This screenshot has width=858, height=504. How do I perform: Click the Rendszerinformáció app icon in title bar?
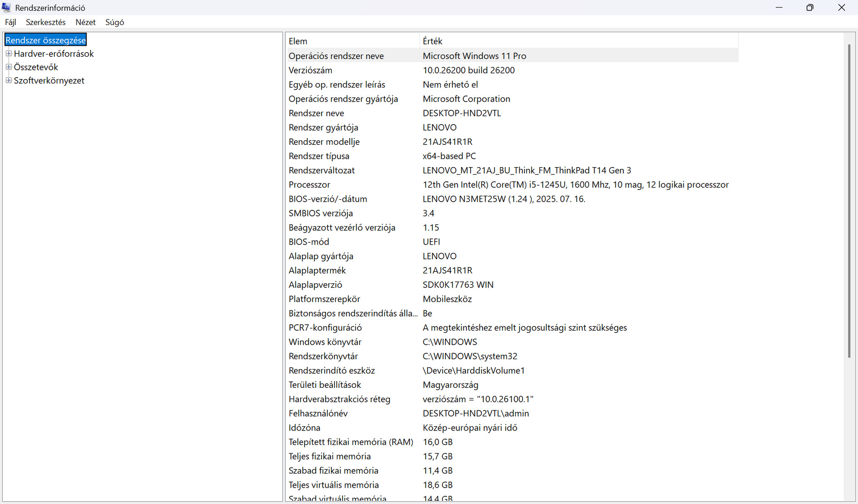[6, 8]
